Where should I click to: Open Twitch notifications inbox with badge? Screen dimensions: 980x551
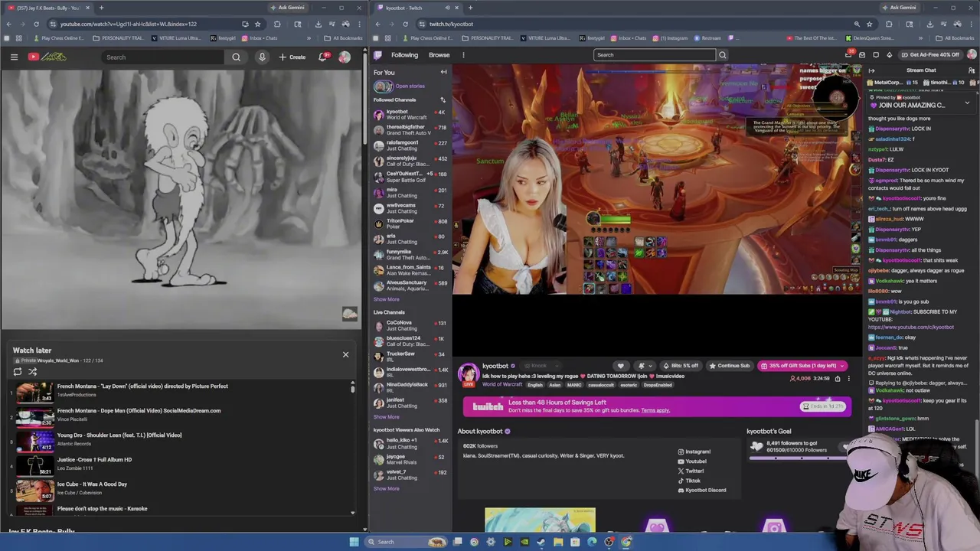[x=848, y=54]
